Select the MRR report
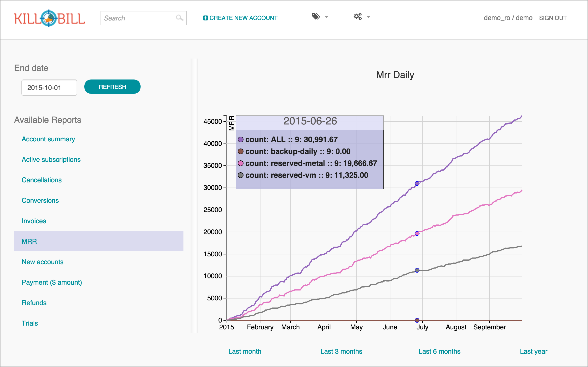The width and height of the screenshot is (588, 367). tap(29, 241)
